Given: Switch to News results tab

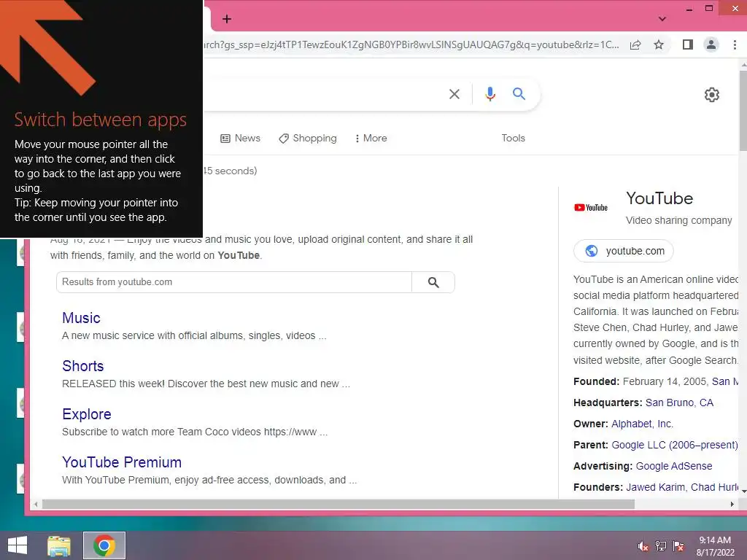Looking at the screenshot, I should coord(240,138).
